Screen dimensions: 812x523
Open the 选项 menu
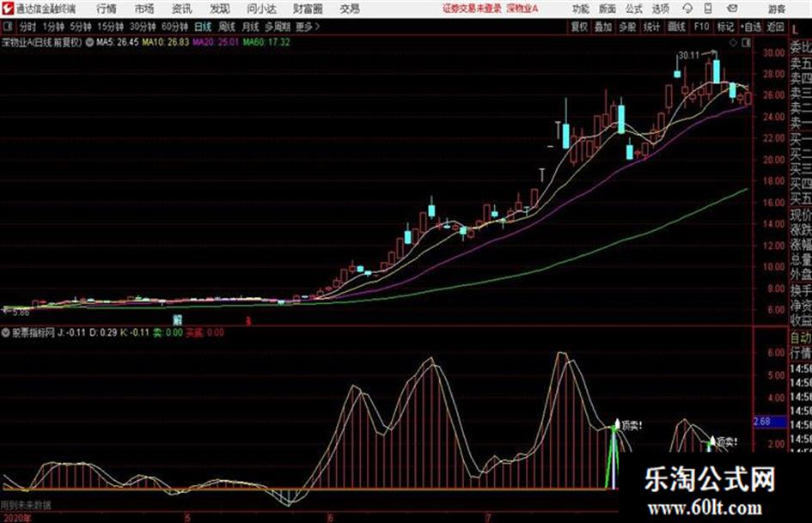[x=661, y=9]
